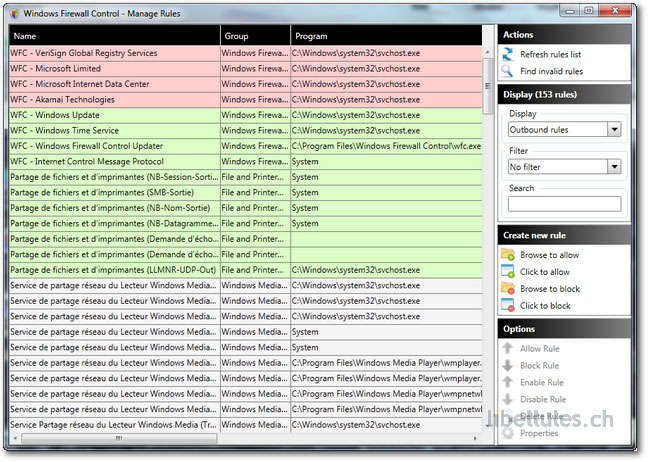This screenshot has height=462, width=648.
Task: Select the Partage de fichiers (LLMNR-UDP-Out) rule
Action: tap(245, 270)
